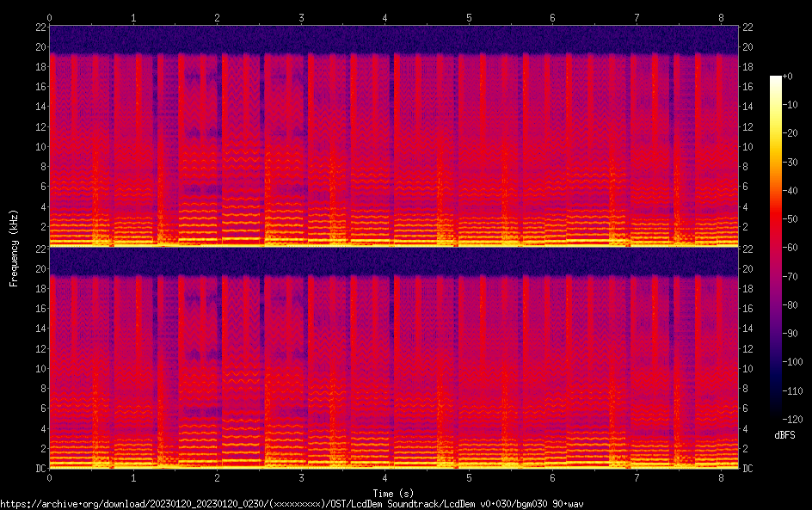Click the "Time (s)" axis title
This screenshot has height=510, width=812.
[393, 493]
